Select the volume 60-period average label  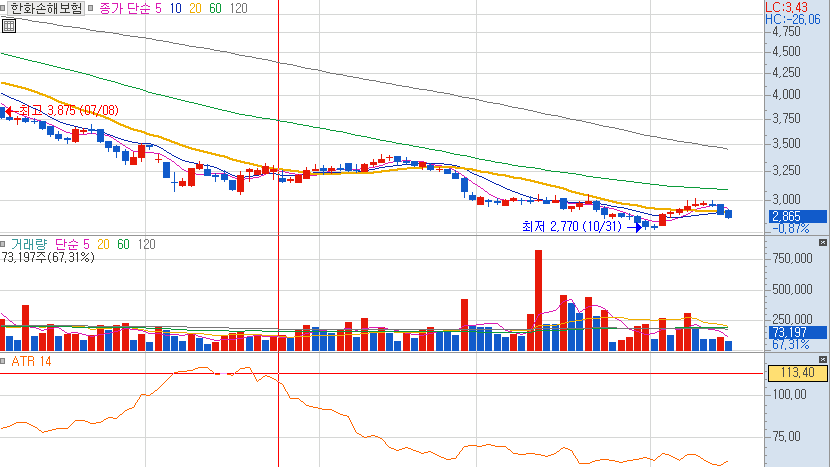click(123, 244)
